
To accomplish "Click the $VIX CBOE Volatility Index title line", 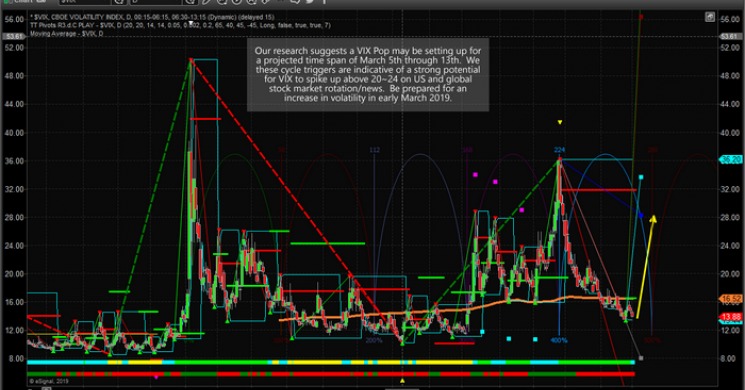I will [152, 17].
